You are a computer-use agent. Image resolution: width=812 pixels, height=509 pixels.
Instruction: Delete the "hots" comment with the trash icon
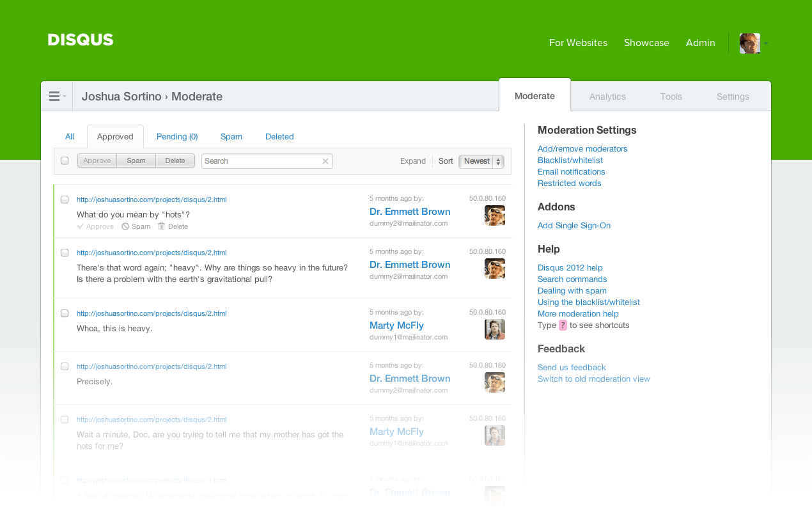point(173,226)
